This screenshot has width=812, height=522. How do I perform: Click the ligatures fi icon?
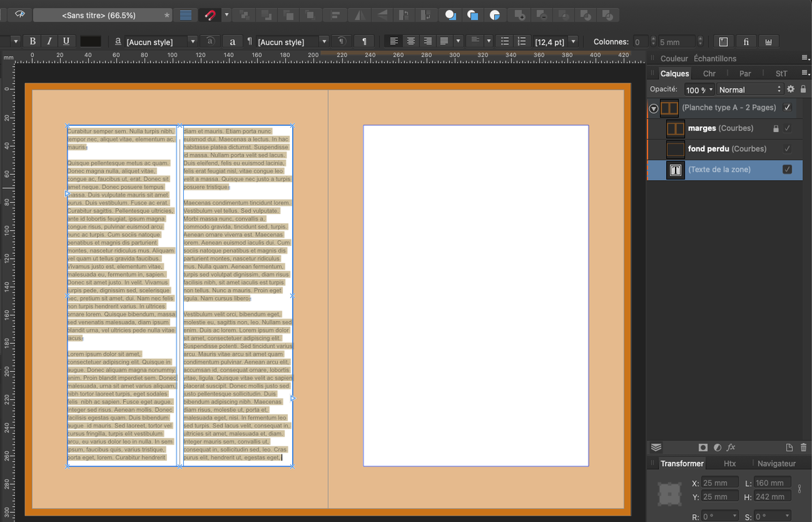click(746, 42)
